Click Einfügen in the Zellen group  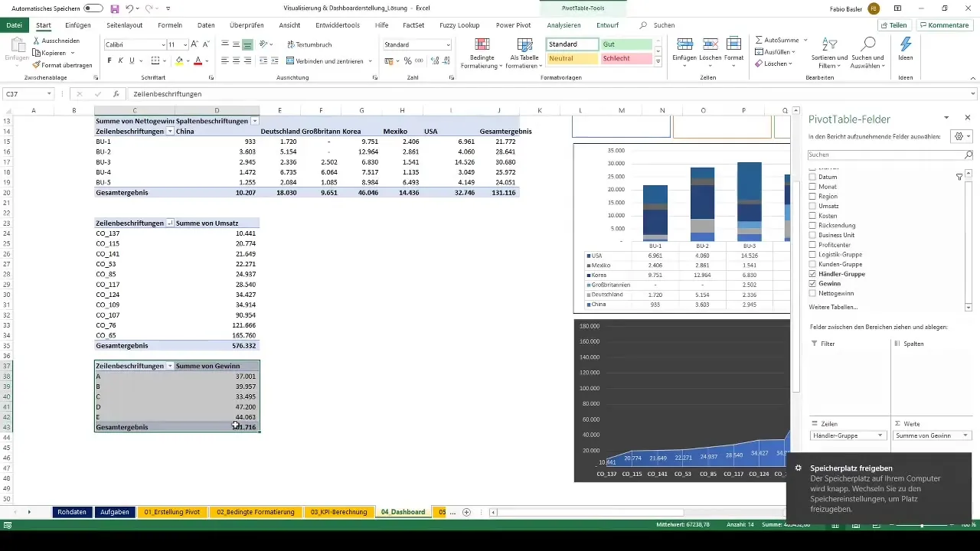click(684, 52)
